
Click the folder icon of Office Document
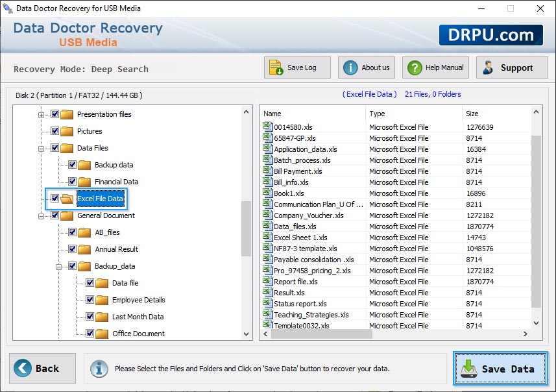pyautogui.click(x=102, y=334)
